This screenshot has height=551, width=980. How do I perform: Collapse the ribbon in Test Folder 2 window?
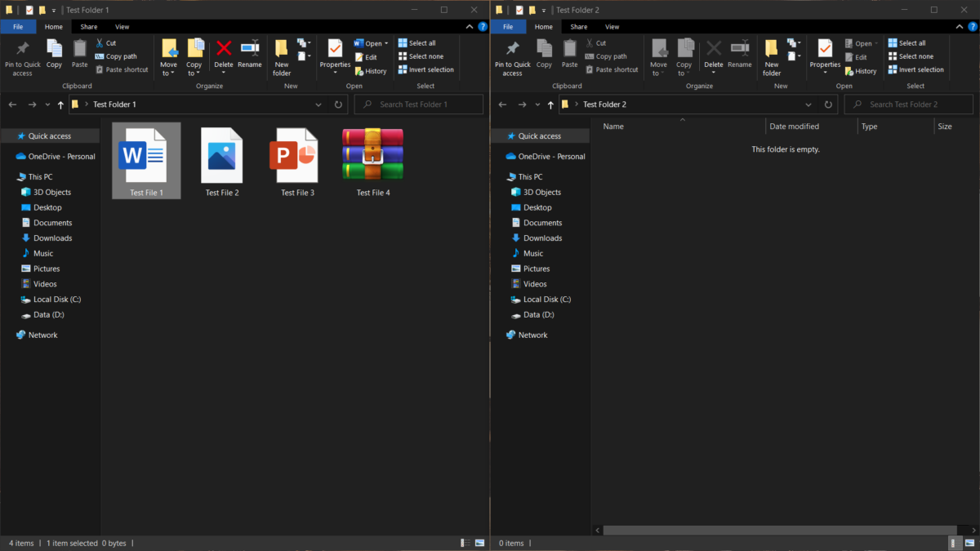tap(961, 27)
